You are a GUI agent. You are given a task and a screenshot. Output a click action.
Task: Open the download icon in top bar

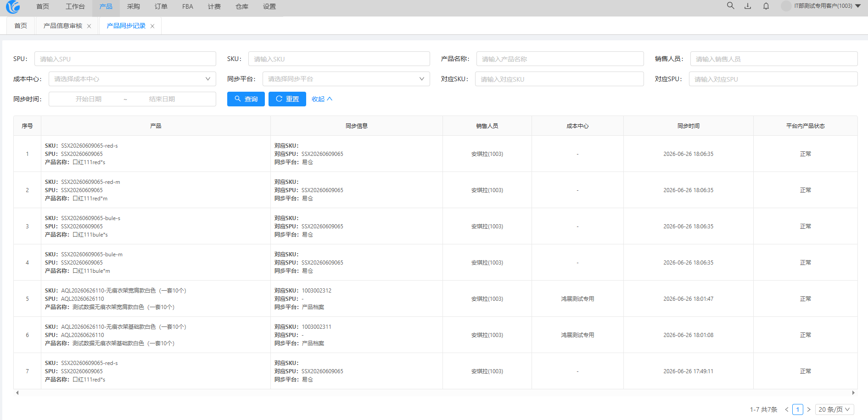[748, 6]
